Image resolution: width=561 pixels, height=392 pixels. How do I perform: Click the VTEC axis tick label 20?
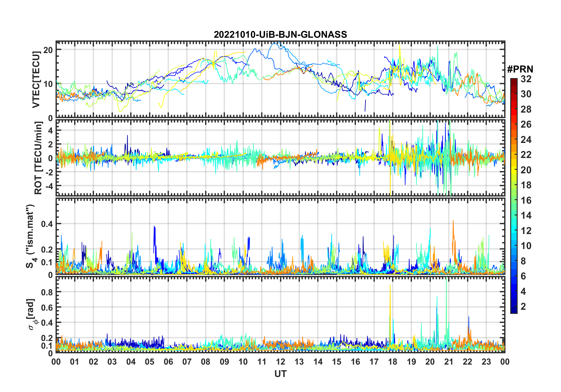point(48,50)
